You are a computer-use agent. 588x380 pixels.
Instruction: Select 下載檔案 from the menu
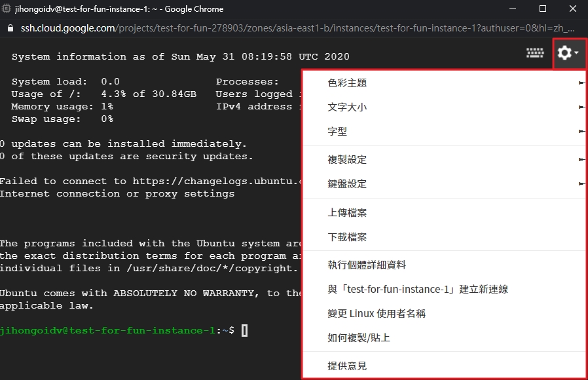pyautogui.click(x=445, y=237)
